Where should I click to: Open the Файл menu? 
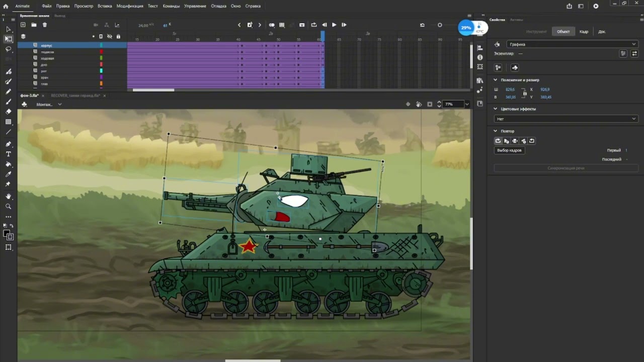[x=46, y=6]
